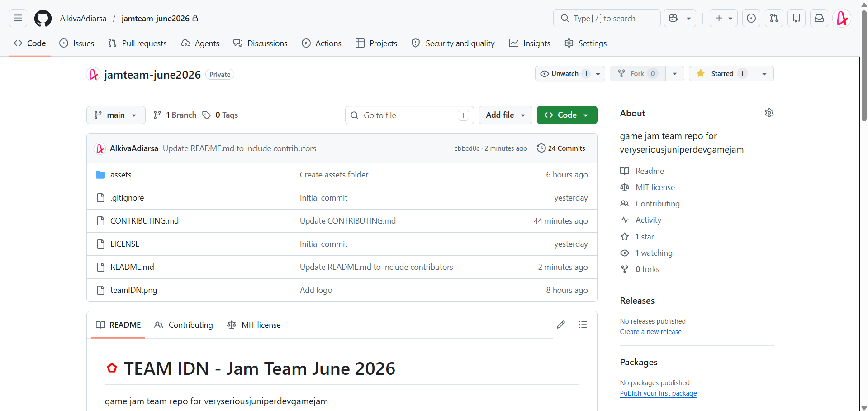Click the Fork button
The image size is (868, 411).
[x=637, y=74]
